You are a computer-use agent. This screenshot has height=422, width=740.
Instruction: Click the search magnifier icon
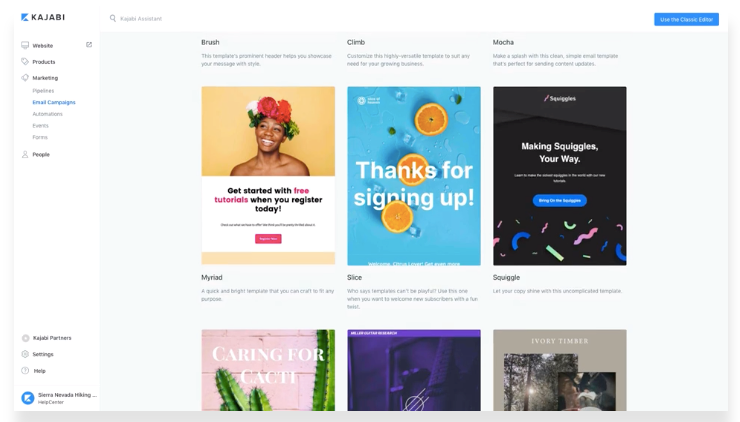coord(113,18)
